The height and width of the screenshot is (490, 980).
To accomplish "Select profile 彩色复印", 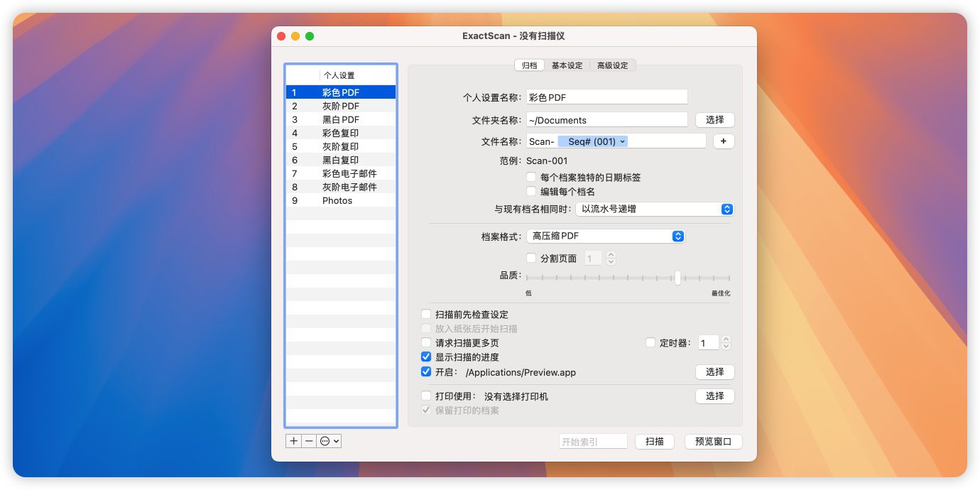I will coord(341,133).
